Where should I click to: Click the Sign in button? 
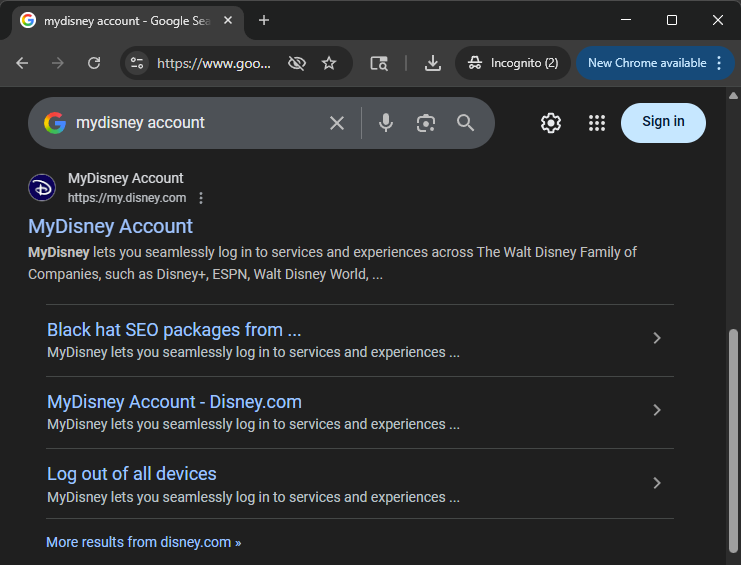point(663,122)
